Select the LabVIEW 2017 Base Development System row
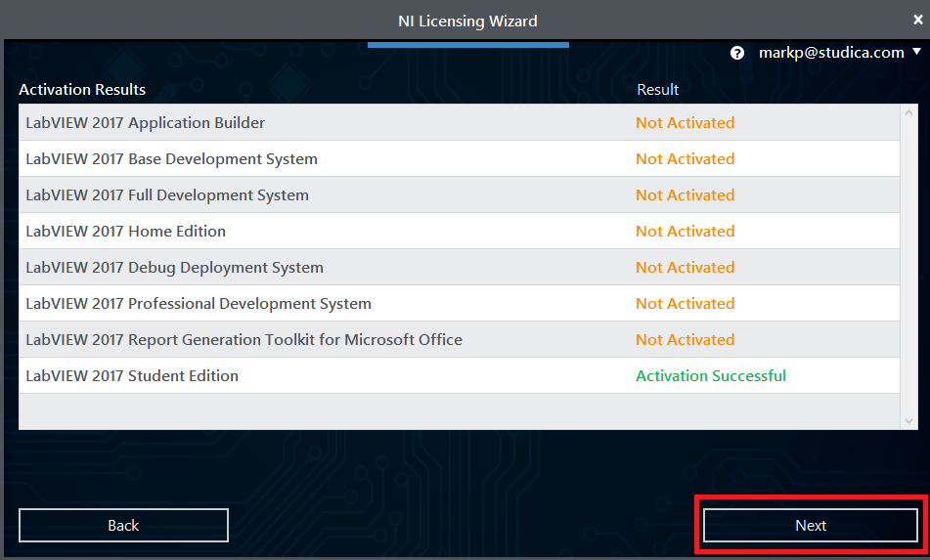The width and height of the screenshot is (930, 560). (x=459, y=159)
